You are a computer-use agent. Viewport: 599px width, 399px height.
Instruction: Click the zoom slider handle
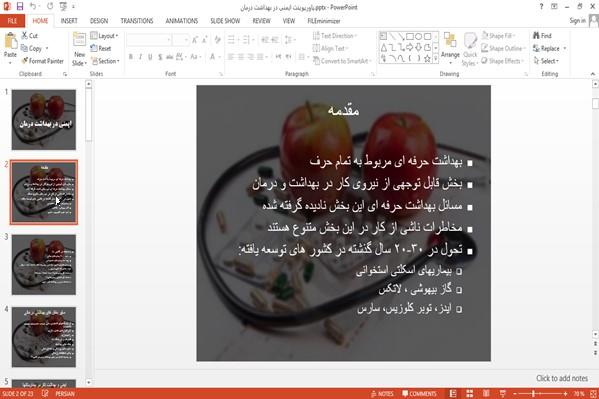(533, 394)
